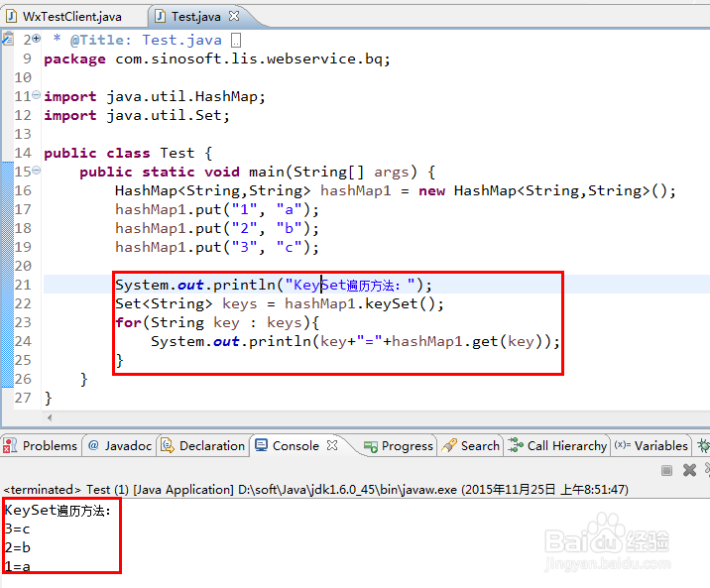Click Remove Launch X button in console toolbar
Viewport: 710px width, 588px height.
tap(689, 470)
